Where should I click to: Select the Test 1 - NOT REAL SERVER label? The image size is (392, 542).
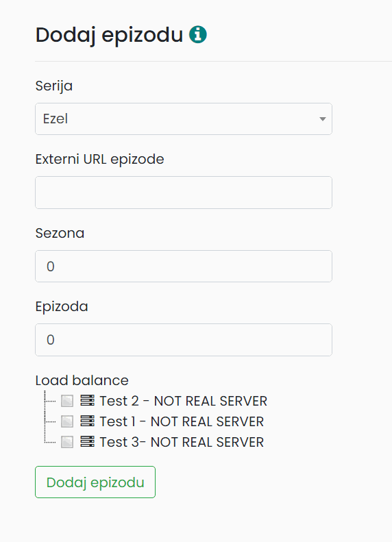[x=182, y=421]
